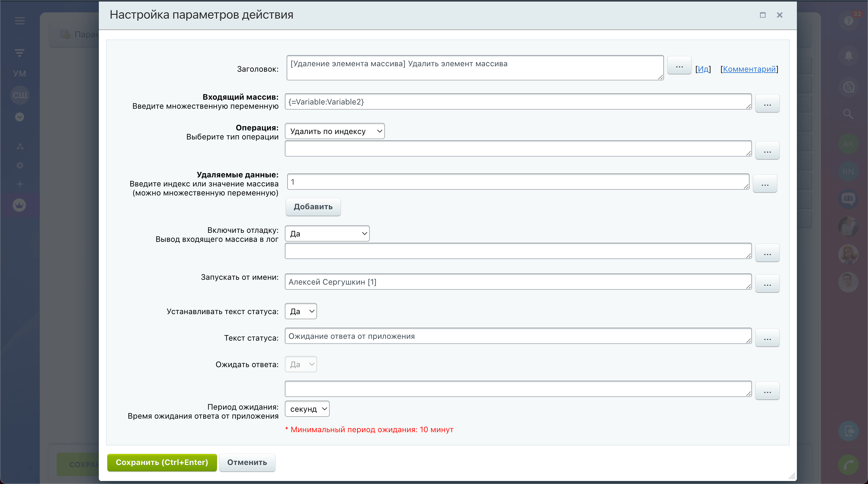The image size is (868, 484).
Task: Click the plus icon in left sidebar
Action: 20,184
